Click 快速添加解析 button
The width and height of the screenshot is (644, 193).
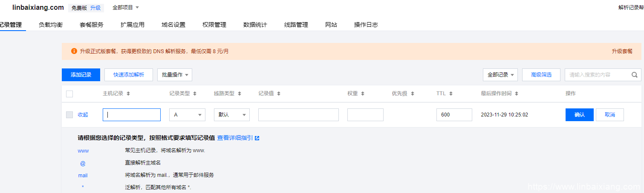tap(129, 75)
